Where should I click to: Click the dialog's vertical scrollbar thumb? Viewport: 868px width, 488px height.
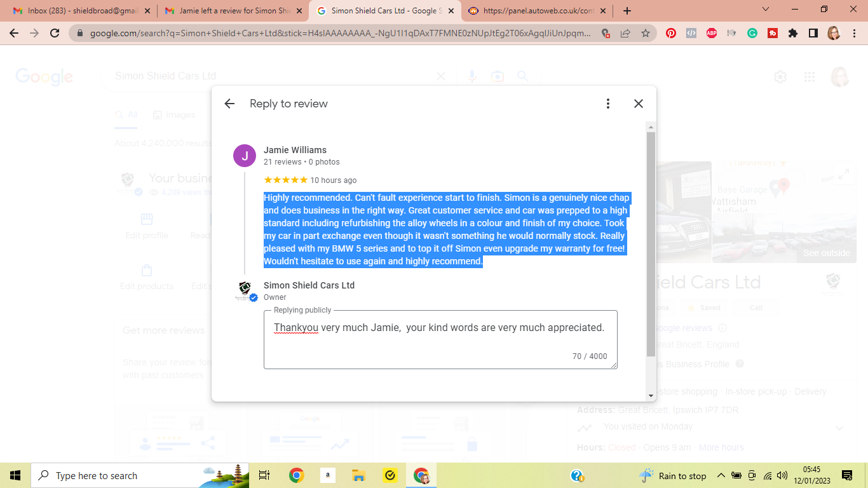(x=651, y=245)
